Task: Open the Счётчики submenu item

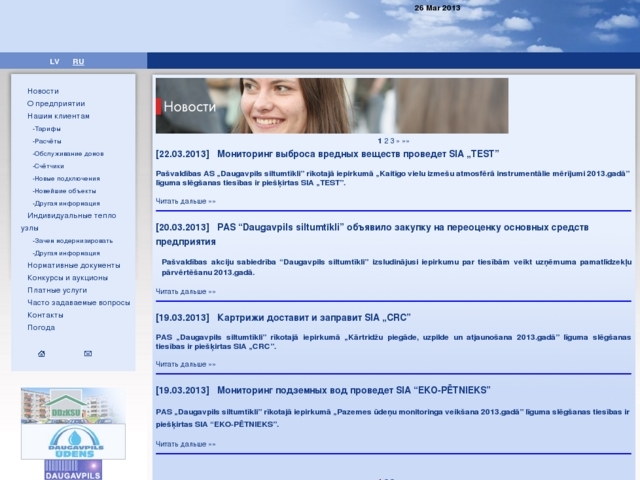Action: coord(48,166)
